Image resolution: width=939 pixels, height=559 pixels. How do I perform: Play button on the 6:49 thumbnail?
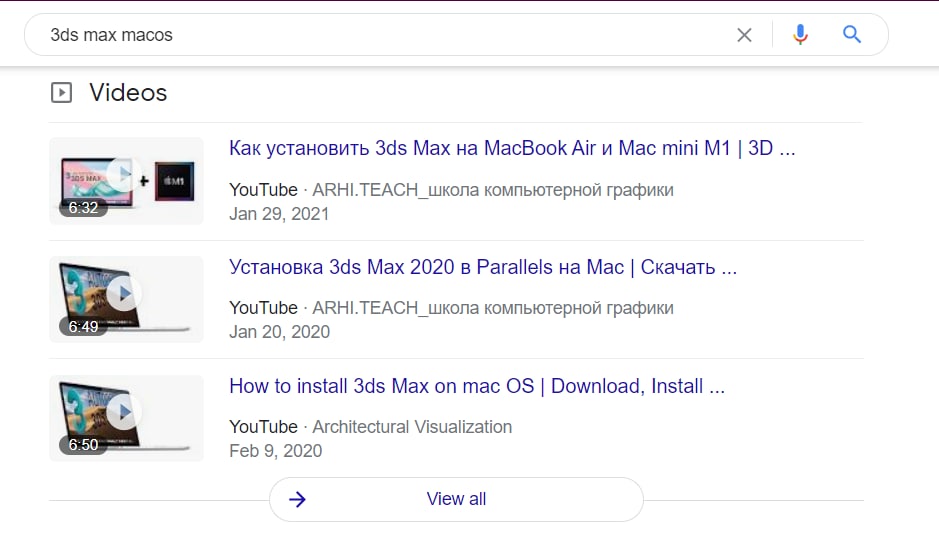(x=124, y=294)
